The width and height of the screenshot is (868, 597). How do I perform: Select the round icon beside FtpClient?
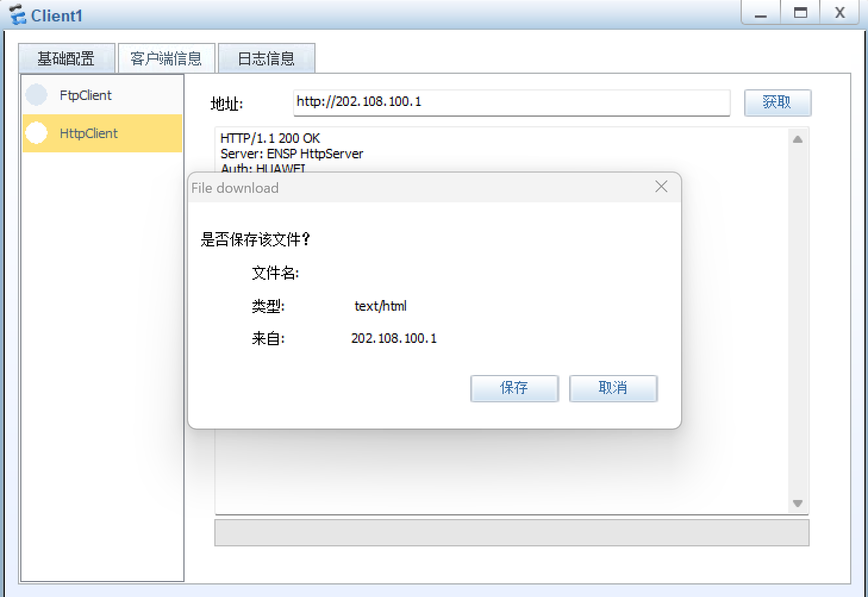pyautogui.click(x=36, y=95)
